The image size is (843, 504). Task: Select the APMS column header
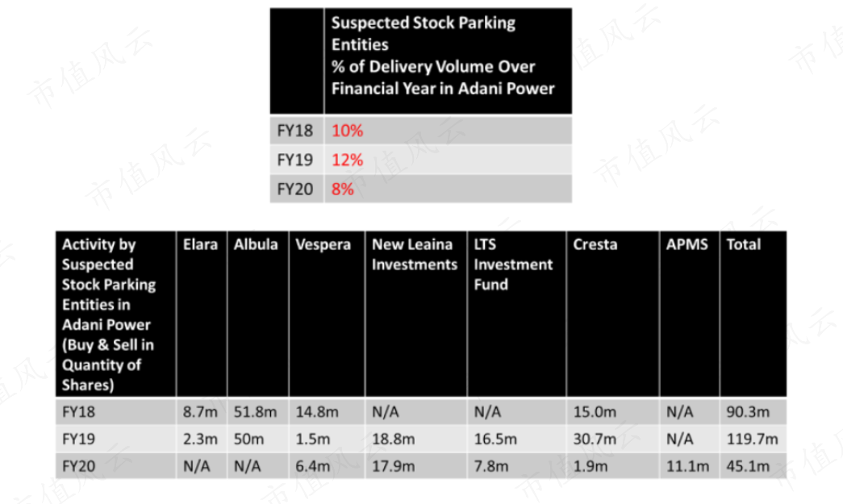tap(690, 314)
